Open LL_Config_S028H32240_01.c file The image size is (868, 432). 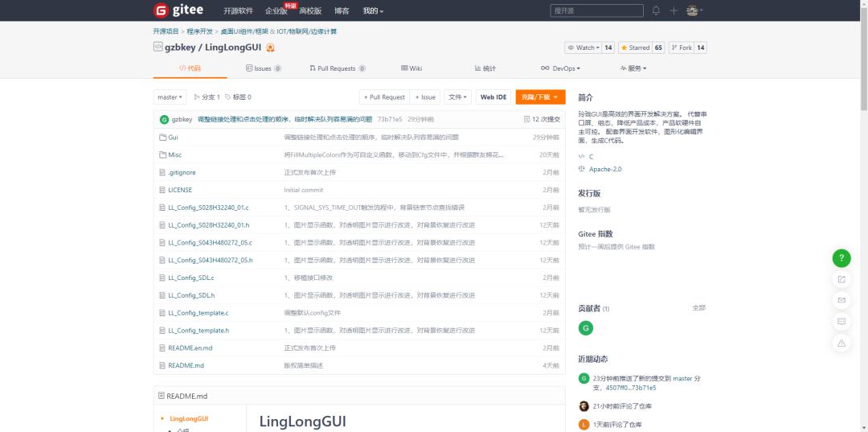[x=209, y=207]
